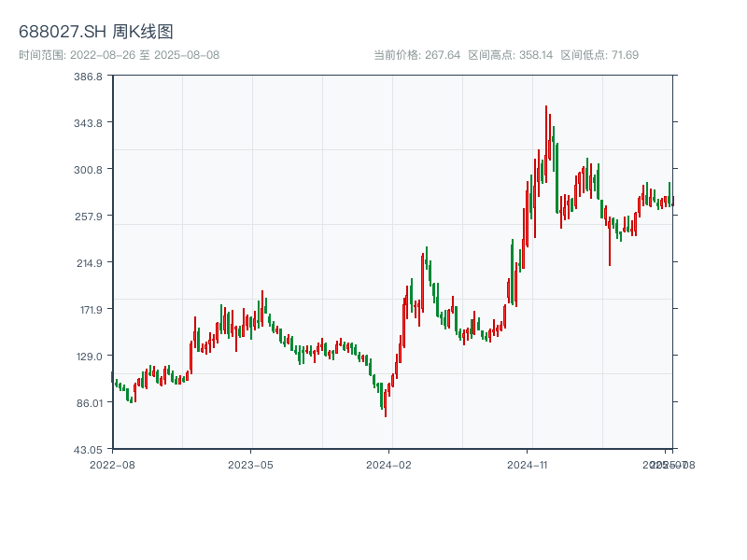This screenshot has width=747, height=560.
Task: Click y-axis label 129.0
Action: (x=90, y=357)
